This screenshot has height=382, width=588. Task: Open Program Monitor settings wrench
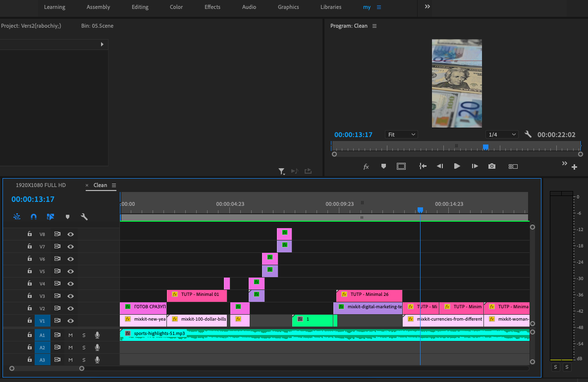(x=528, y=135)
